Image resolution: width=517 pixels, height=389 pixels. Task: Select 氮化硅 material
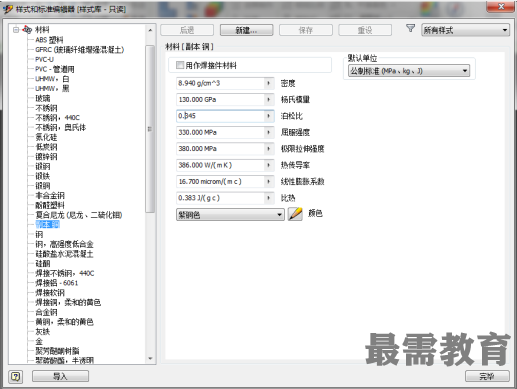(x=46, y=137)
